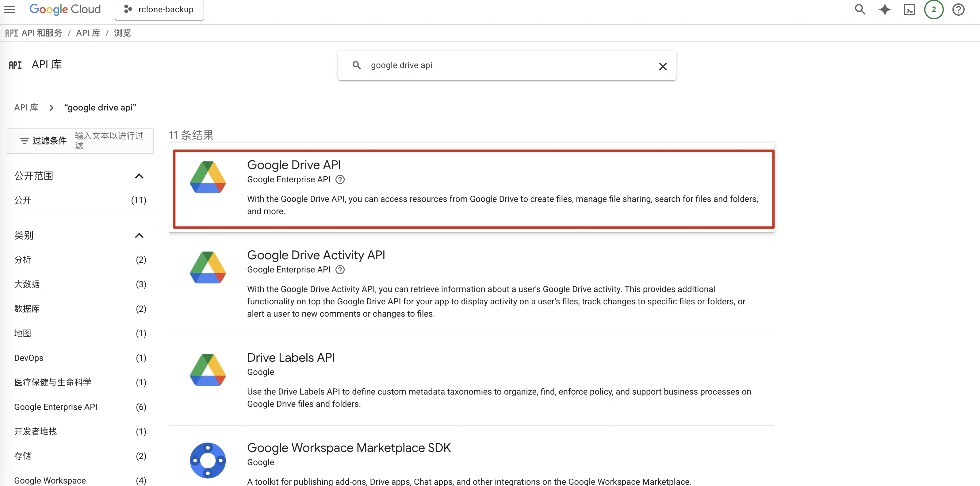Image resolution: width=980 pixels, height=486 pixels.
Task: Click the 过滤条件 filter icon
Action: pos(24,141)
